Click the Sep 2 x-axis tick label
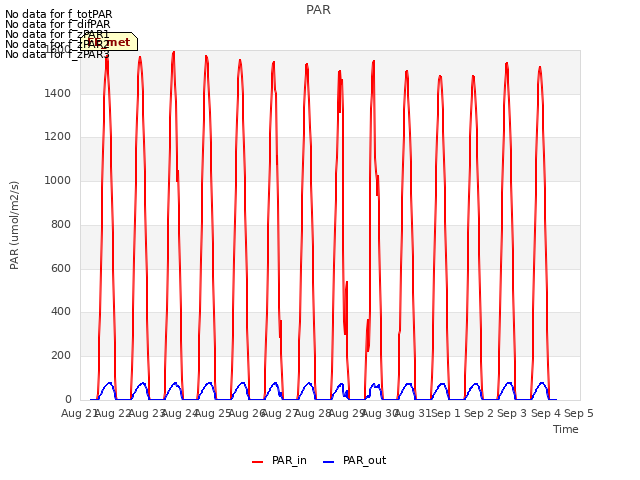Viewport: 640px width, 480px height. click(x=479, y=413)
